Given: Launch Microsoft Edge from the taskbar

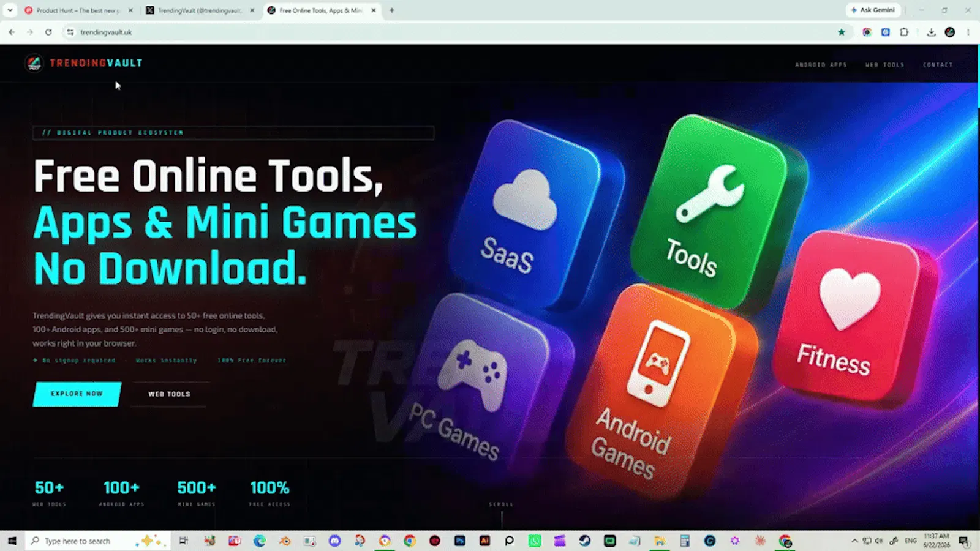Looking at the screenshot, I should click(260, 541).
